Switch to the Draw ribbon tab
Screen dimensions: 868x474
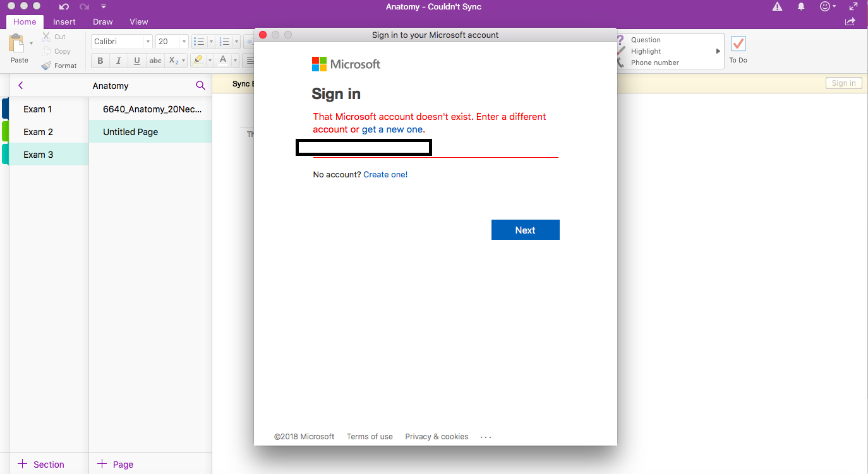point(103,21)
